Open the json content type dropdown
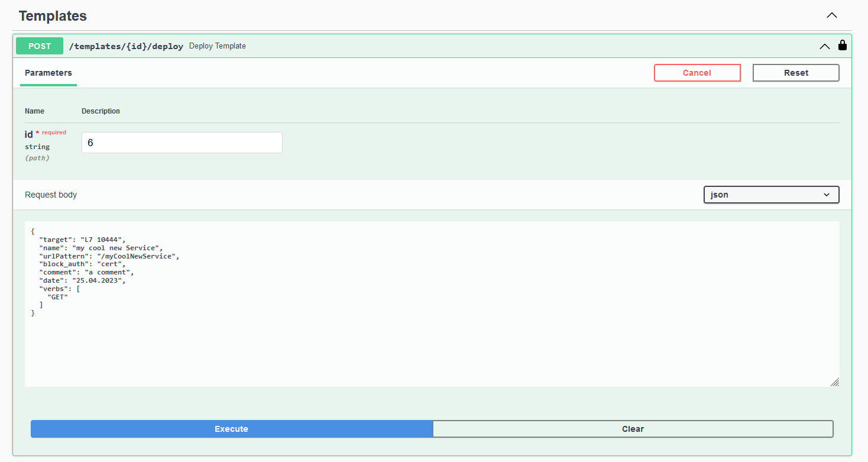The image size is (868, 462). tap(771, 195)
